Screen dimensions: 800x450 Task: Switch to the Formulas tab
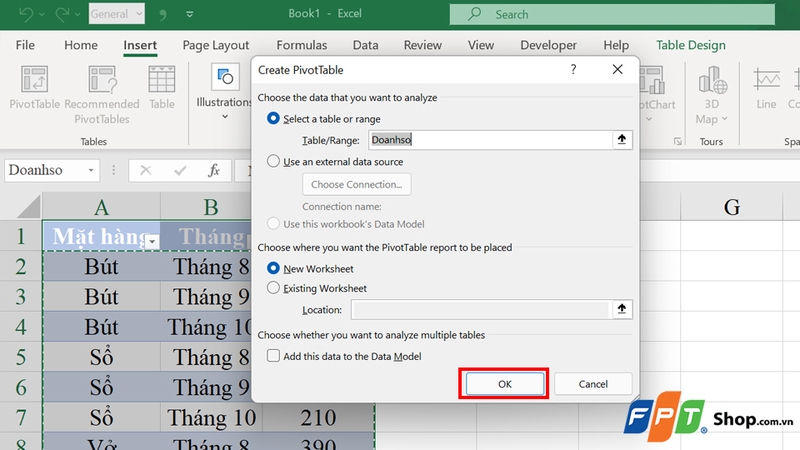(302, 45)
